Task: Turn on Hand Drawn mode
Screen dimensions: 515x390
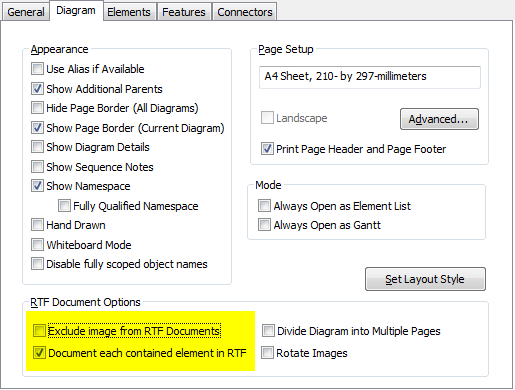Action: tap(37, 225)
